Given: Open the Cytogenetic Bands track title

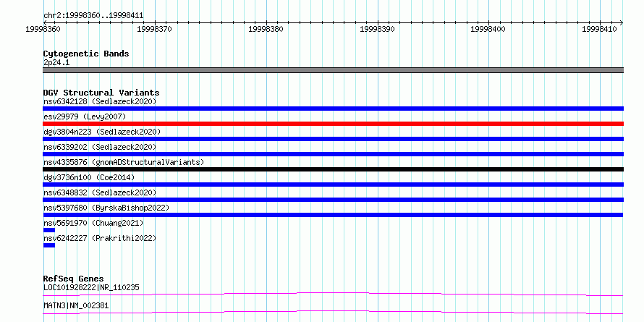Looking at the screenshot, I should pyautogui.click(x=86, y=54).
